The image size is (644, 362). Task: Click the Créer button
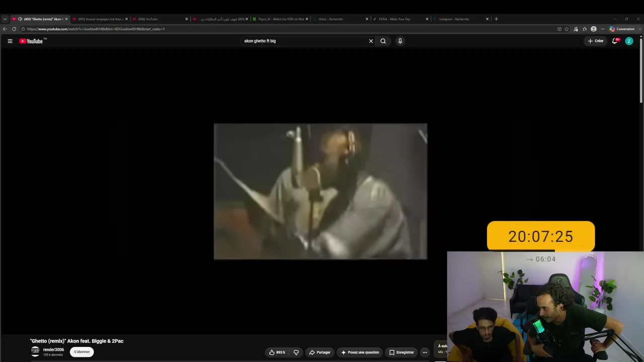596,41
